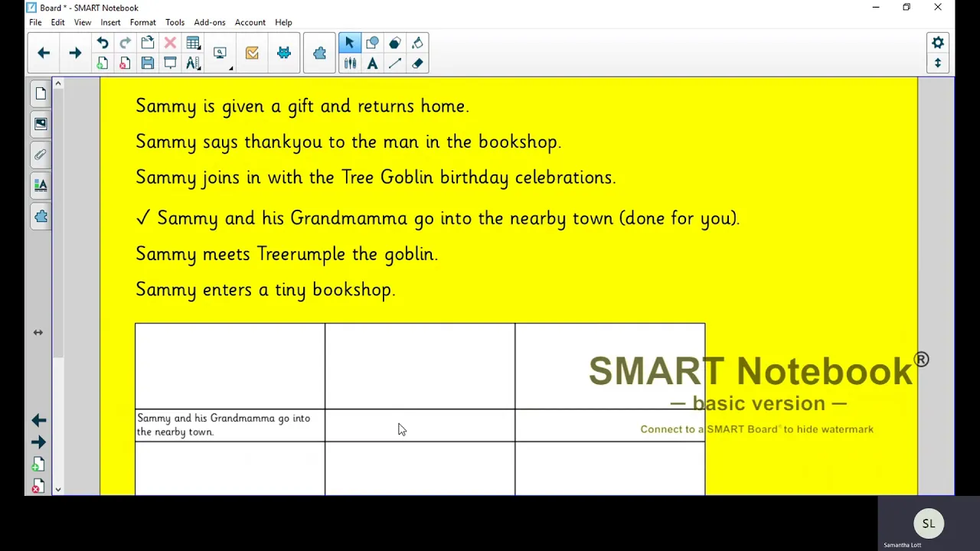Delete page using top toolbar icon
This screenshot has width=980, height=551.
(x=125, y=64)
